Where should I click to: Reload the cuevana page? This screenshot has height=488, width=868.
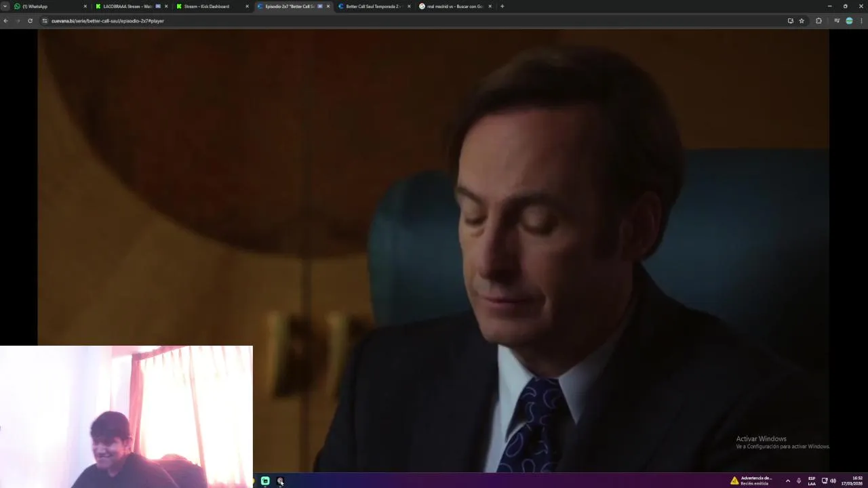point(30,21)
